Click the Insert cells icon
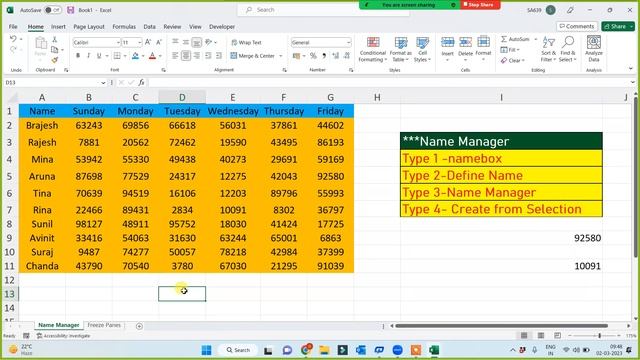 point(447,42)
